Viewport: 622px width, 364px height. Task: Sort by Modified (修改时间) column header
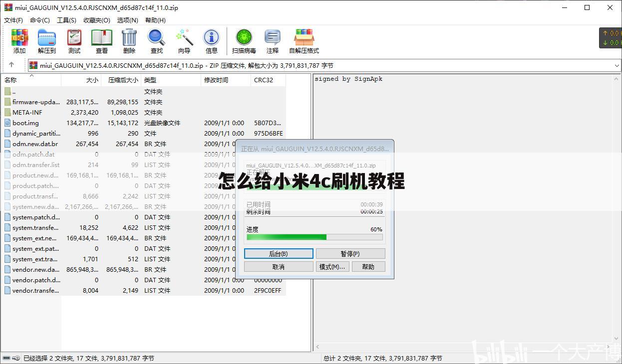tap(226, 80)
